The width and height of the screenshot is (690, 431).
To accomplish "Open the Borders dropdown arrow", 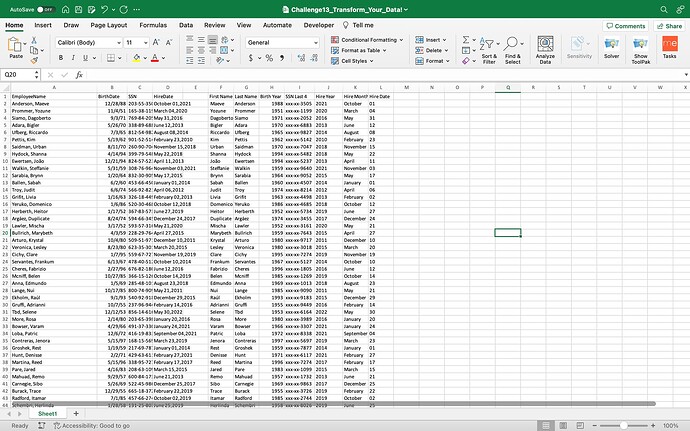I will tap(120, 58).
